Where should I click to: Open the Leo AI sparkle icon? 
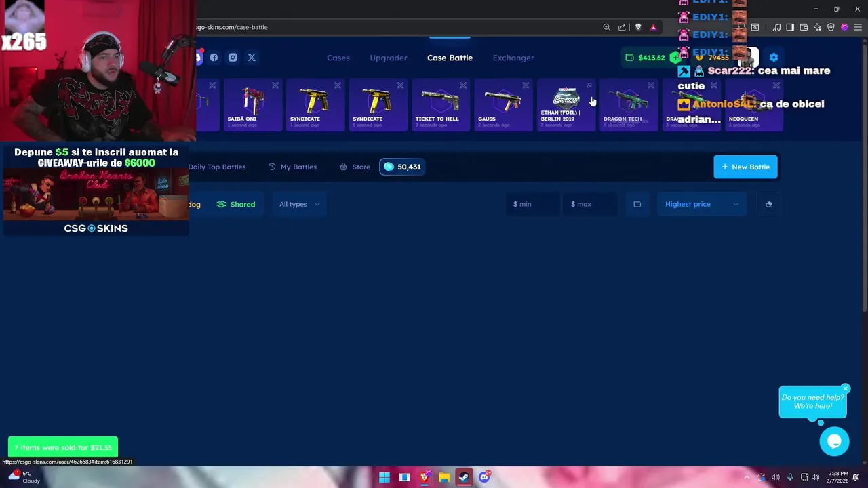click(817, 27)
